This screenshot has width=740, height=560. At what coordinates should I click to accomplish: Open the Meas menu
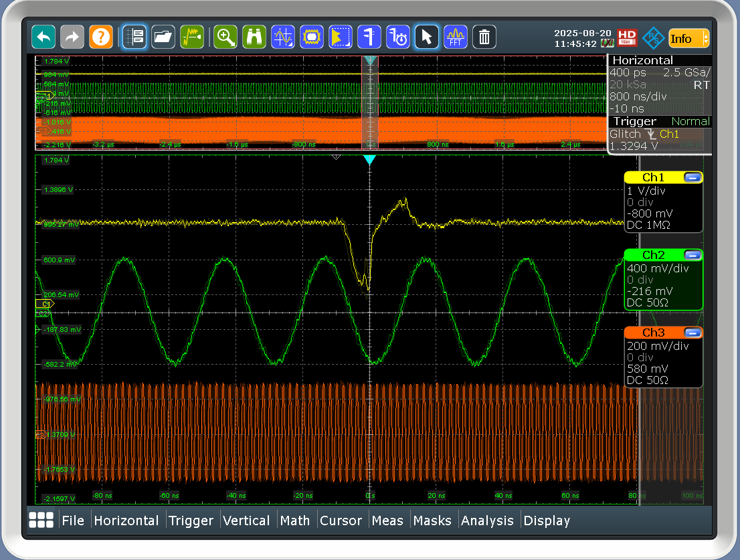387,521
